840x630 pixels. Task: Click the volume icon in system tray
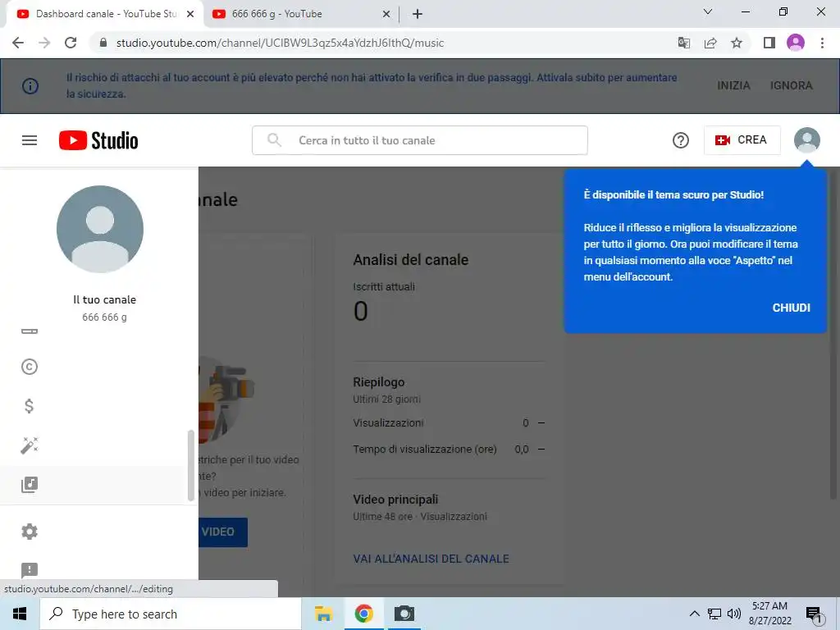pos(734,614)
